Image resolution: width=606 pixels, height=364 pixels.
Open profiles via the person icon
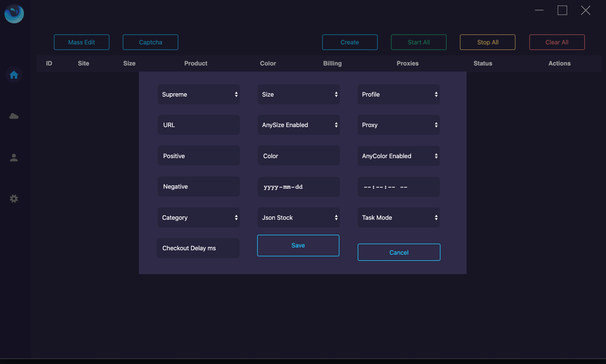[14, 157]
